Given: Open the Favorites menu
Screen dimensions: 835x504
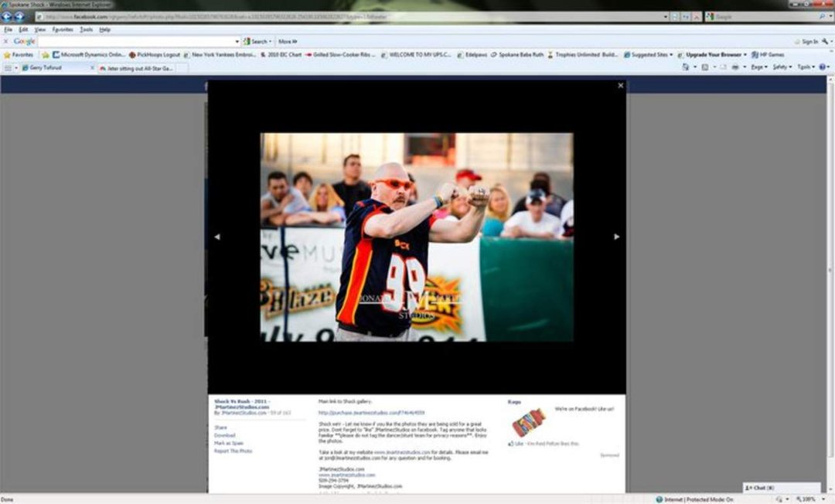Looking at the screenshot, I should (x=63, y=30).
